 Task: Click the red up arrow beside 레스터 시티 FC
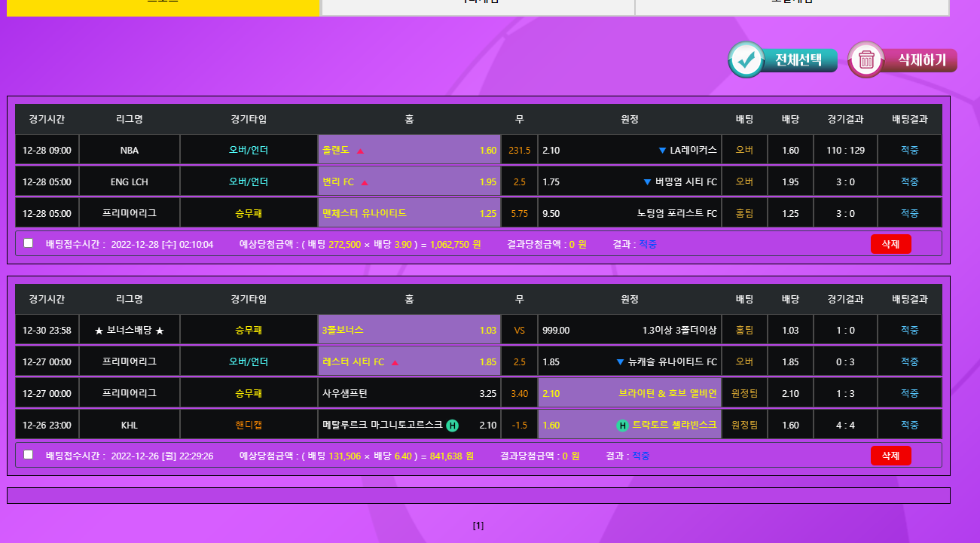point(395,362)
